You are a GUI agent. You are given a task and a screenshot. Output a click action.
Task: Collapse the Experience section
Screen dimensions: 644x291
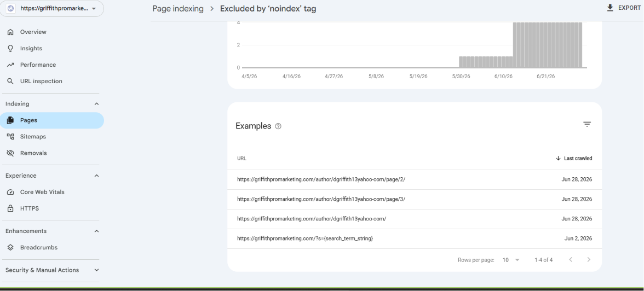click(96, 176)
